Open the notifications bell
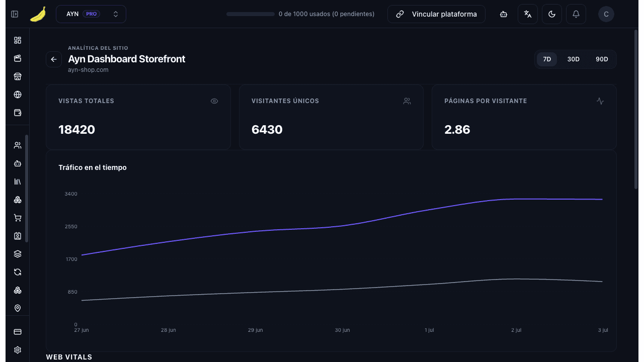Screen dimensions: 644x362 tap(576, 14)
